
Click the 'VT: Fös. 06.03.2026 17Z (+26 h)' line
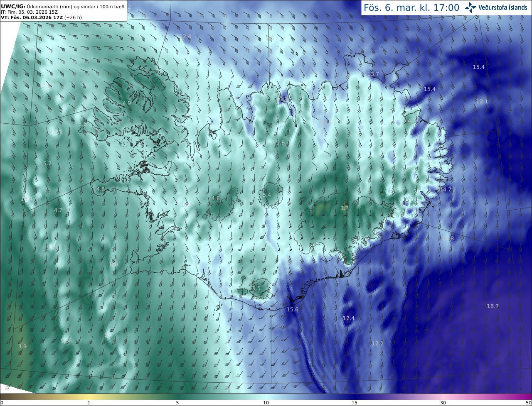[41, 17]
